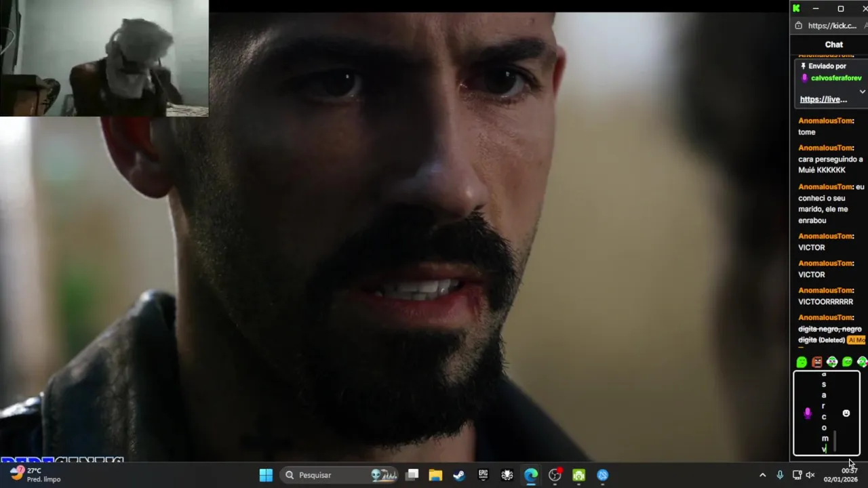Click the Chat header label
Viewport: 868px width, 488px height.
(x=834, y=45)
